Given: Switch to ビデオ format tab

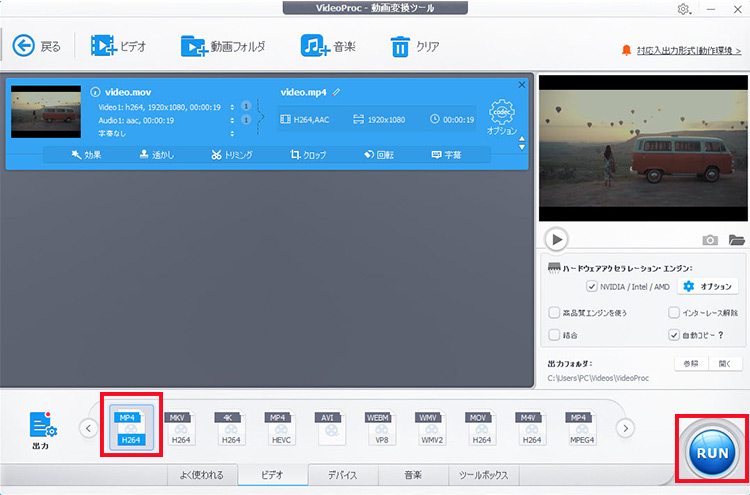Looking at the screenshot, I should 273,475.
